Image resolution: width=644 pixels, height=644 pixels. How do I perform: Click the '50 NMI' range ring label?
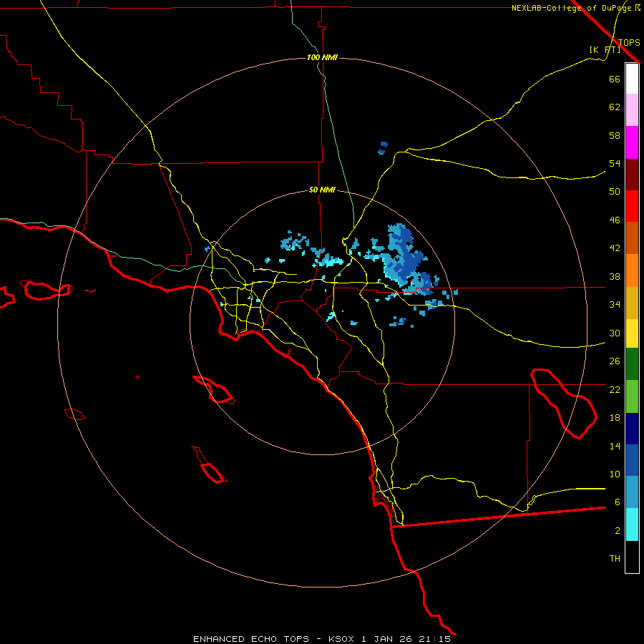point(322,190)
